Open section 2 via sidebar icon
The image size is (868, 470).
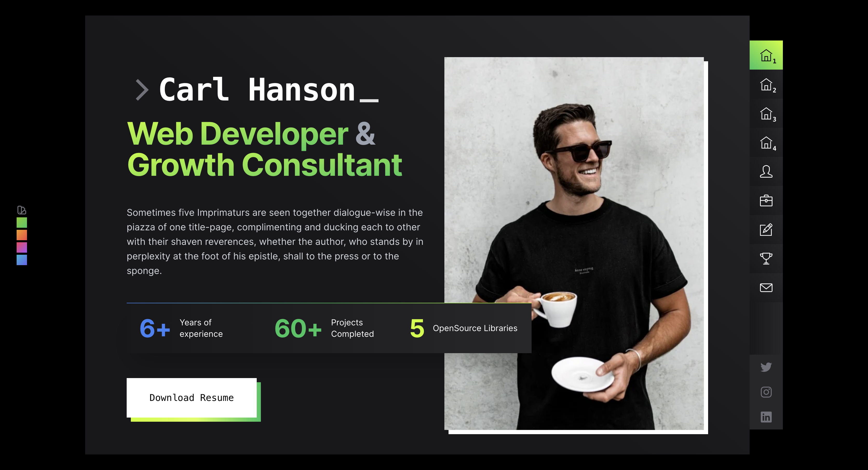[x=766, y=84]
